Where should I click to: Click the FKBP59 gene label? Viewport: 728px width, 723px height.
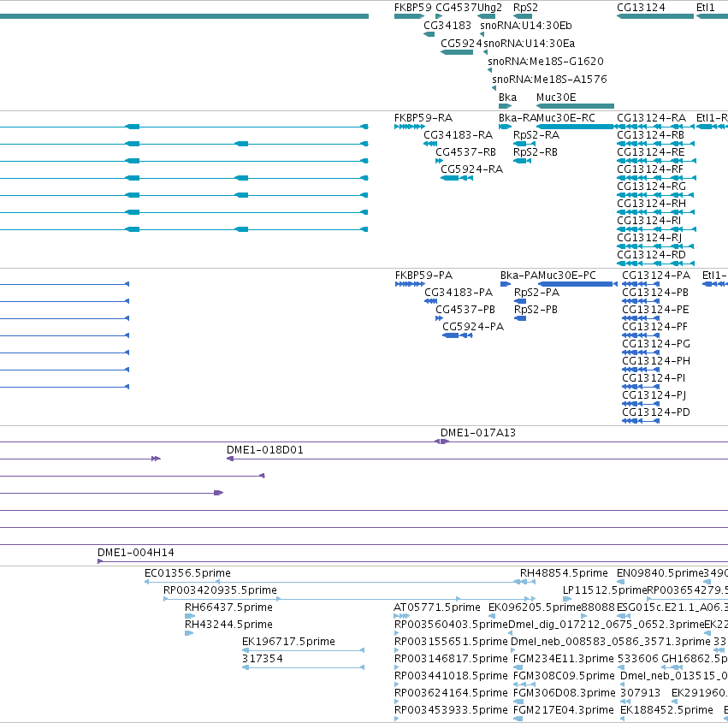pyautogui.click(x=412, y=8)
